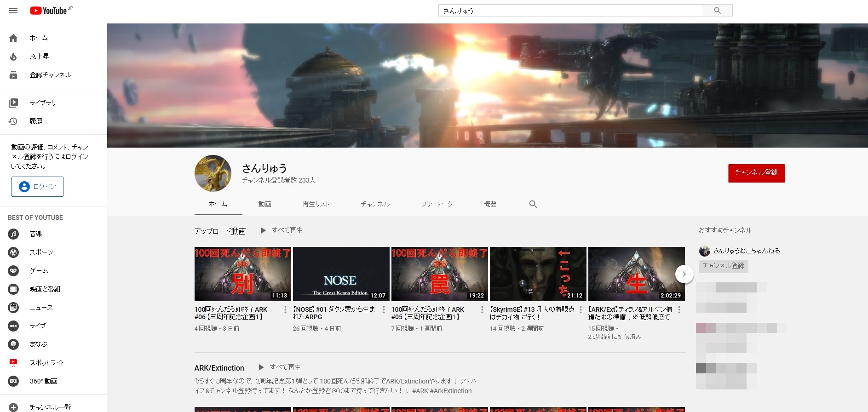Open スポットライト spotlight category
Image resolution: width=868 pixels, height=412 pixels.
click(x=53, y=363)
